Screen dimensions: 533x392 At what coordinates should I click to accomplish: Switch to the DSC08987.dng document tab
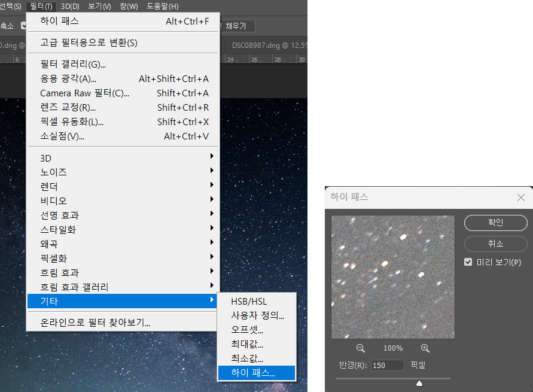point(267,45)
